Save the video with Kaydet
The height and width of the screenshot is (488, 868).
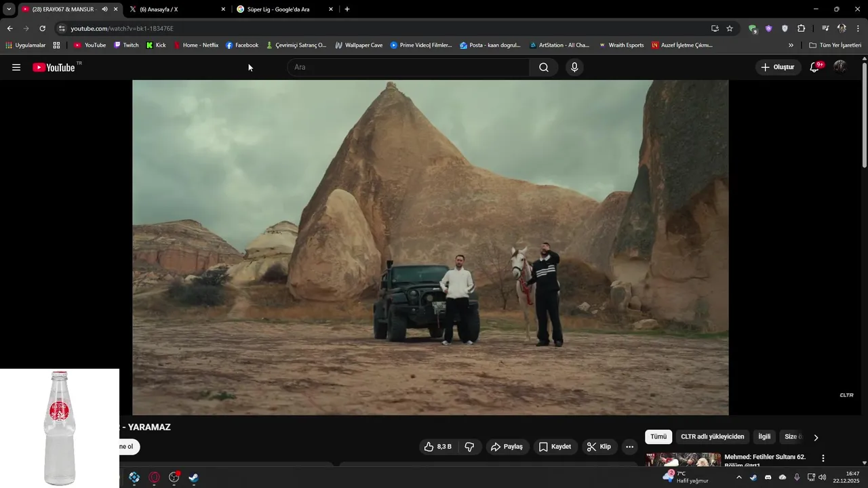pyautogui.click(x=555, y=447)
